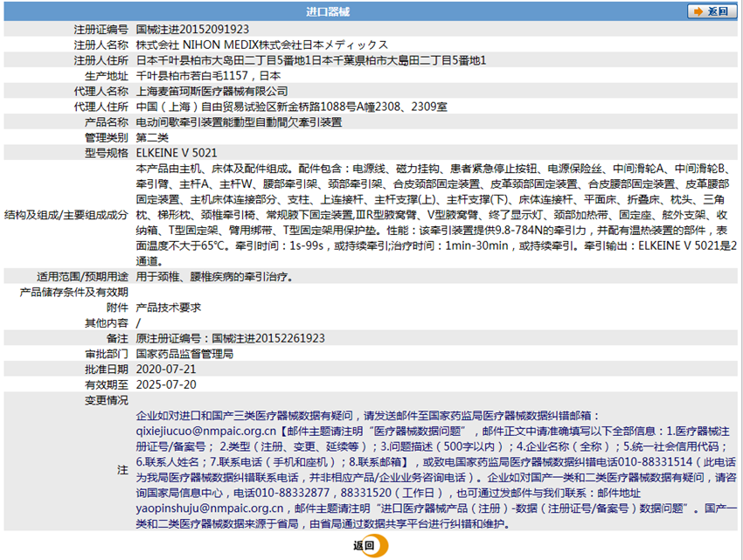The height and width of the screenshot is (560, 743).
Task: Click the 附件 label
Action: [117, 308]
